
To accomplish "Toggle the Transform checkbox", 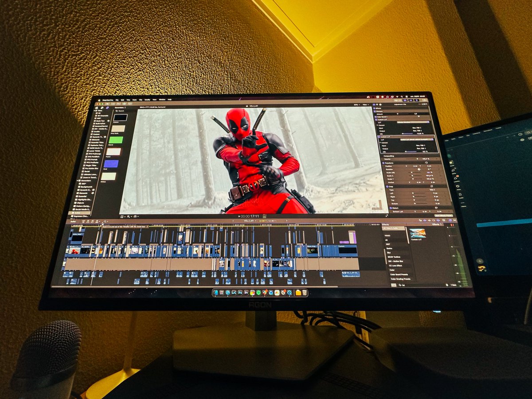I will [383, 163].
